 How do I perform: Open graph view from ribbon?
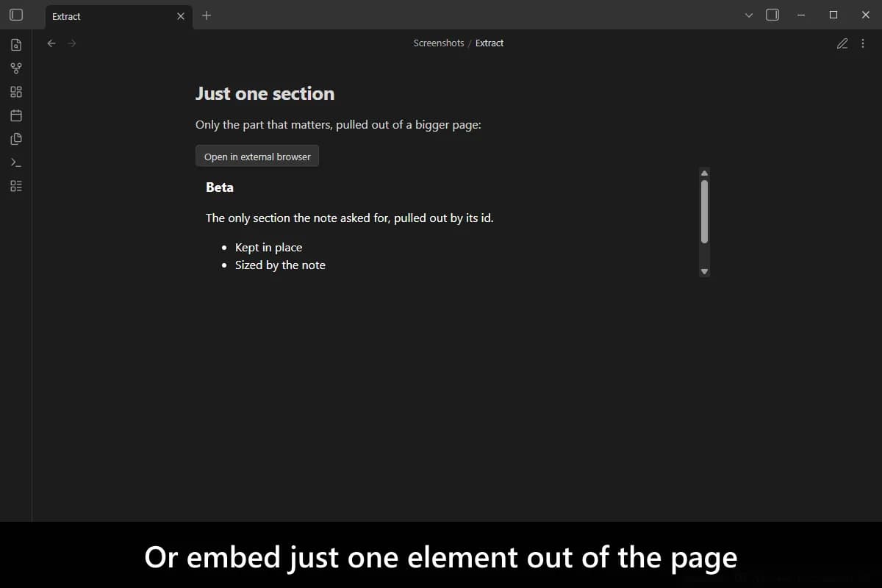click(x=16, y=68)
